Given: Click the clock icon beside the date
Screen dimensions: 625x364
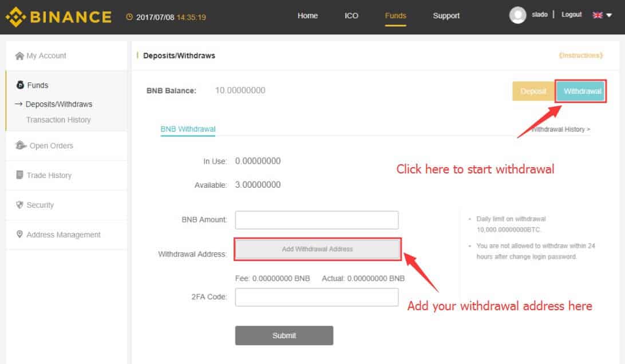Looking at the screenshot, I should coord(129,17).
